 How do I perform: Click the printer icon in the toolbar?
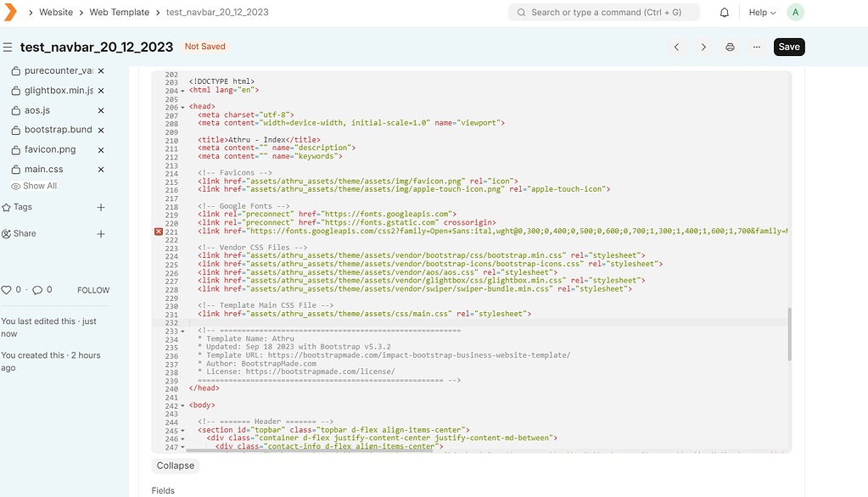click(730, 47)
